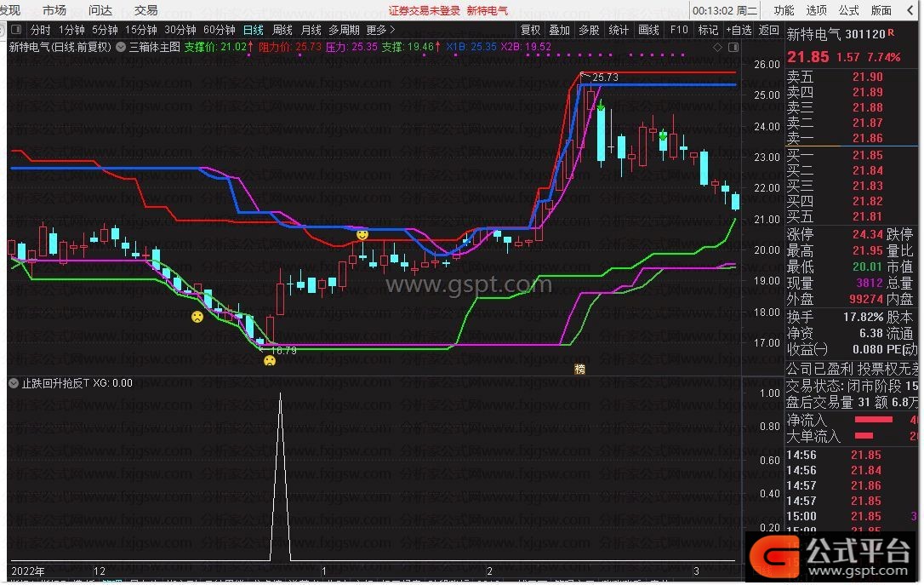Activate the 画线 drawing tool
The height and width of the screenshot is (585, 924).
coord(649,30)
